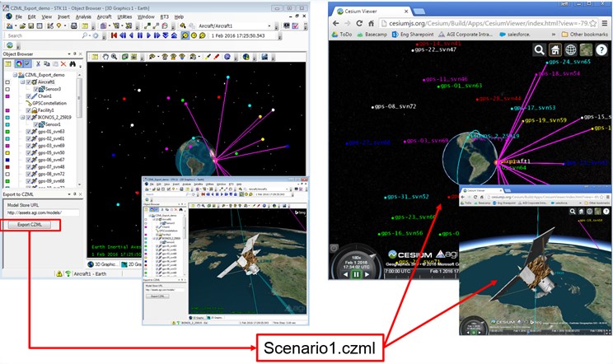The height and width of the screenshot is (364, 613).
Task: Uncheck the gps-06_svn67 checkbox
Action: pos(29,160)
